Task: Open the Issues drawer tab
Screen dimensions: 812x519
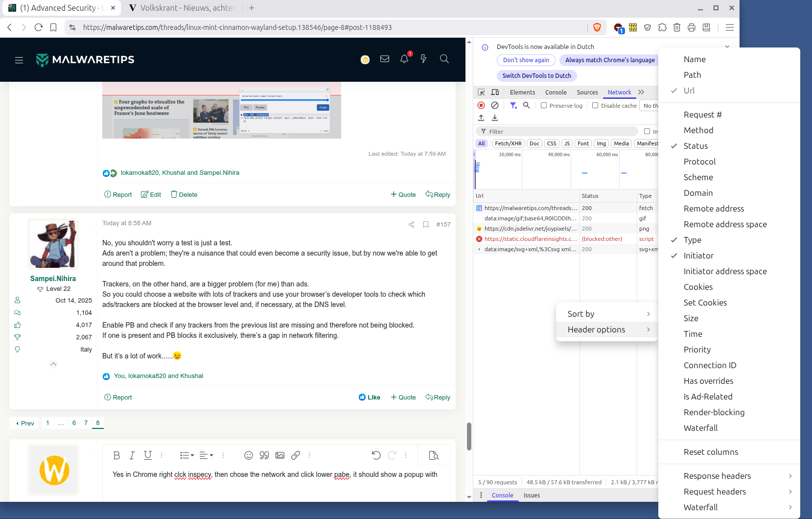Action: pyautogui.click(x=532, y=495)
